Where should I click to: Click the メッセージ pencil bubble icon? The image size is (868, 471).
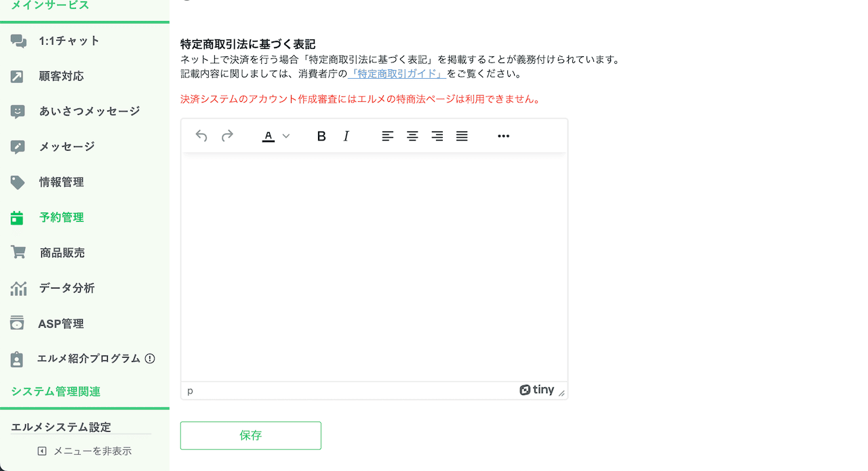coord(18,147)
